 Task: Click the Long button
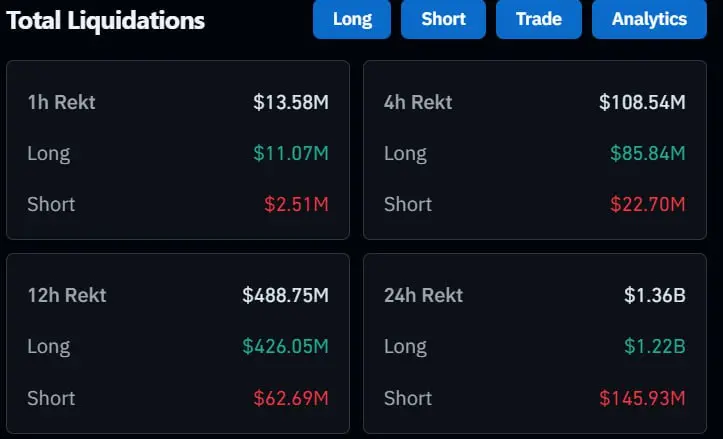click(352, 19)
